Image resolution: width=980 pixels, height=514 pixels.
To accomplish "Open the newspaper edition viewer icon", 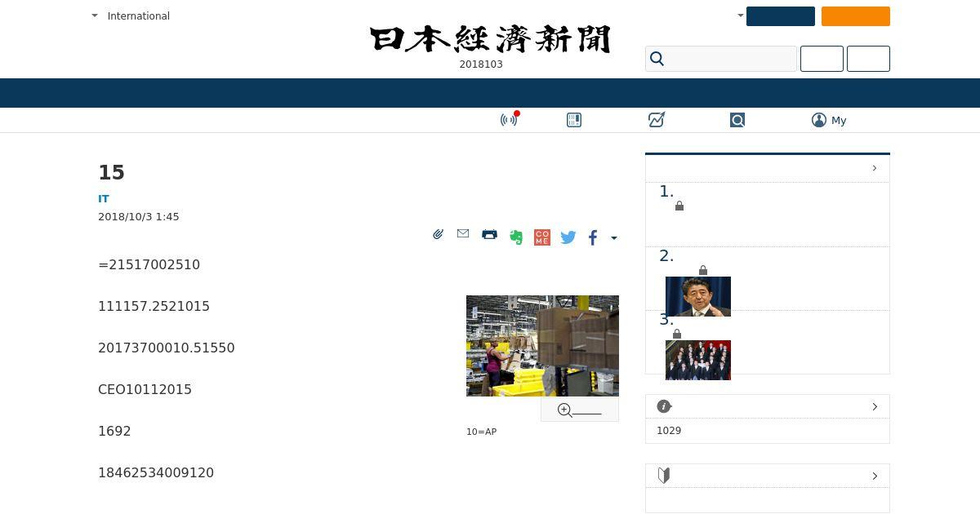I will tap(574, 120).
